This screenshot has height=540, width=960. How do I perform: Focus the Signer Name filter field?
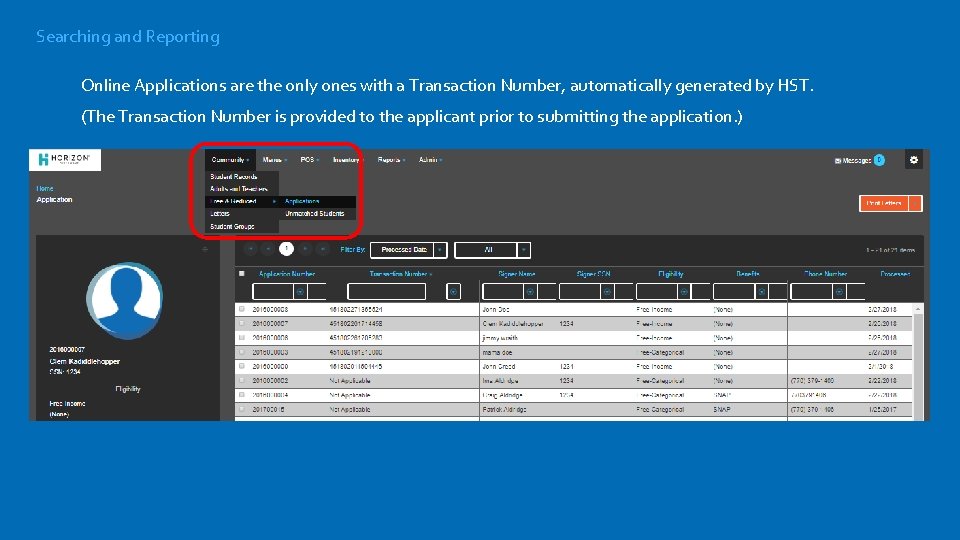[x=503, y=292]
